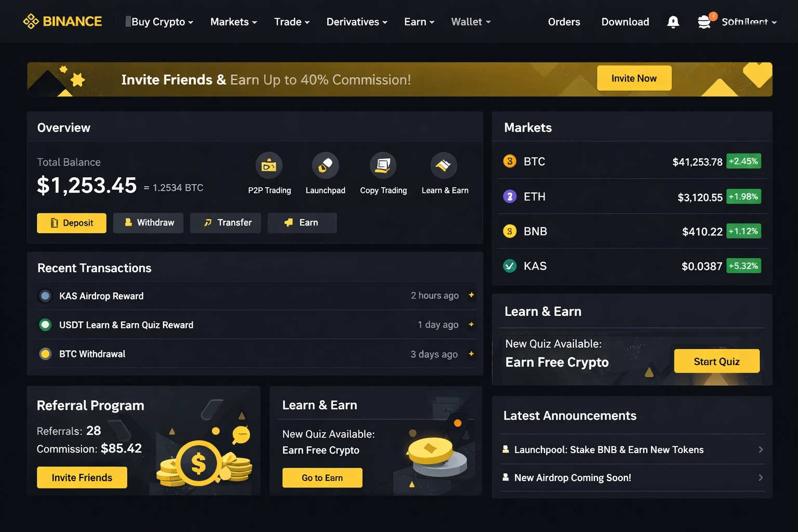Screen dimensions: 798x532
Task: Click the BTC price $41,253.78
Action: click(697, 162)
